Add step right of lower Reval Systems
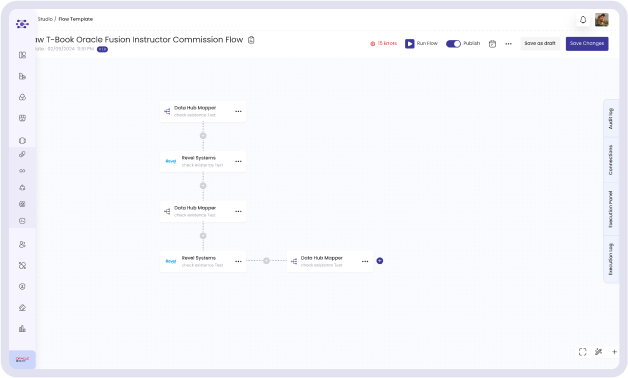 coord(266,261)
